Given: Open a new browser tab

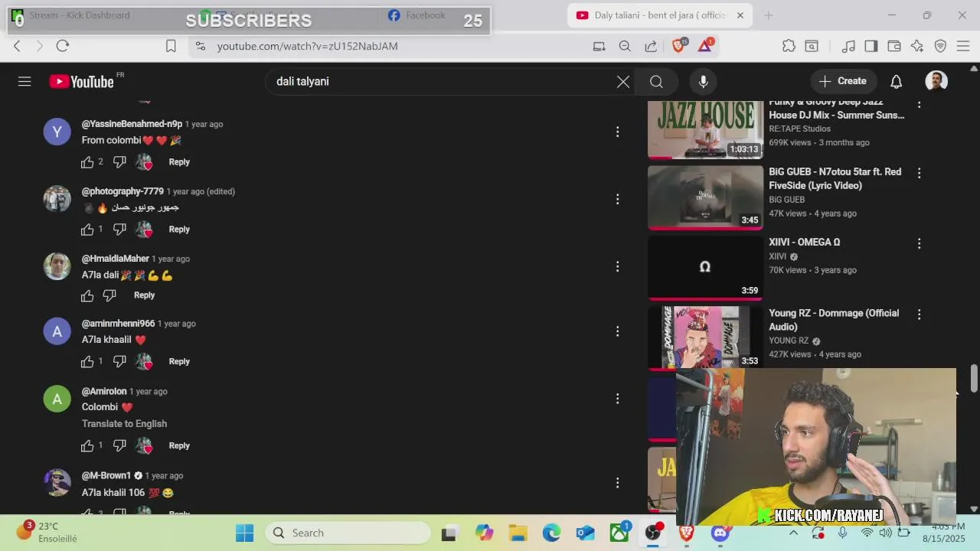Looking at the screenshot, I should [x=769, y=15].
